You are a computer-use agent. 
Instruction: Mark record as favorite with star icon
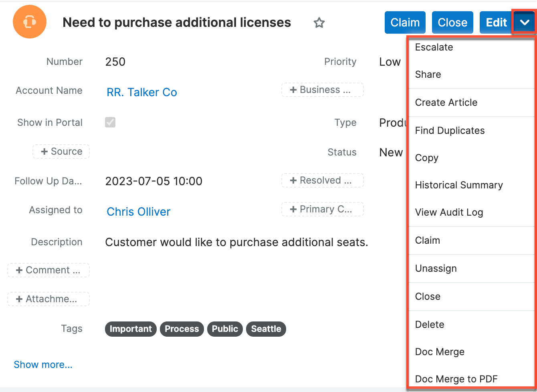pyautogui.click(x=319, y=23)
